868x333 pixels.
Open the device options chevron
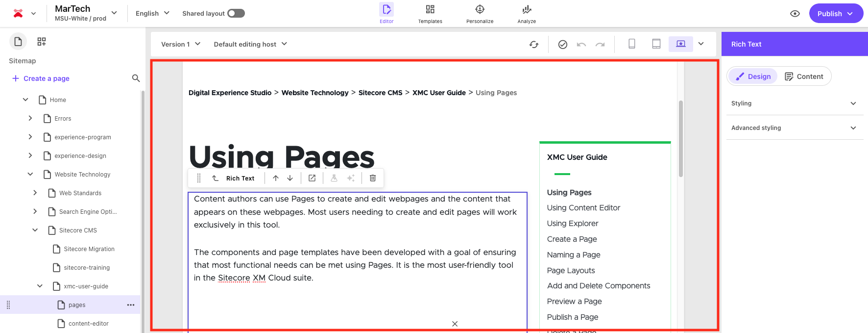point(701,44)
